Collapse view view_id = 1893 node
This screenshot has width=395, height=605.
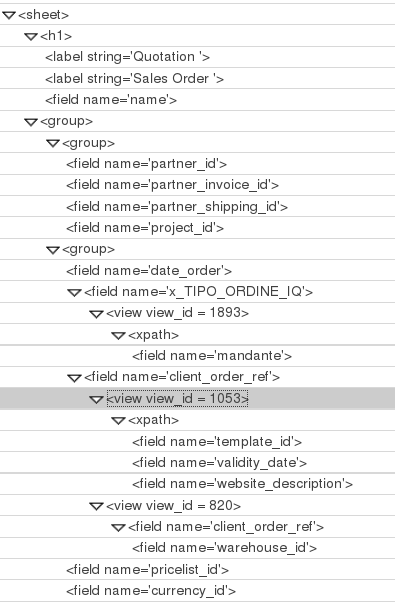96,314
